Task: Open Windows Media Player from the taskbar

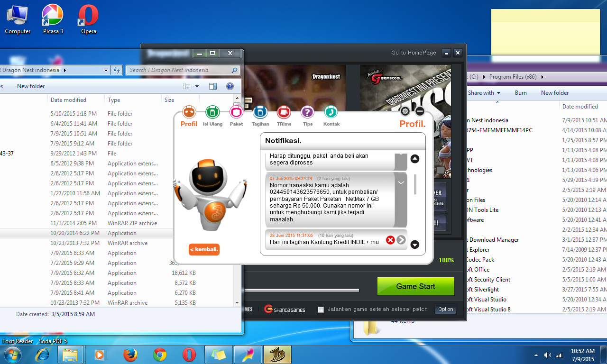Action: click(100, 355)
